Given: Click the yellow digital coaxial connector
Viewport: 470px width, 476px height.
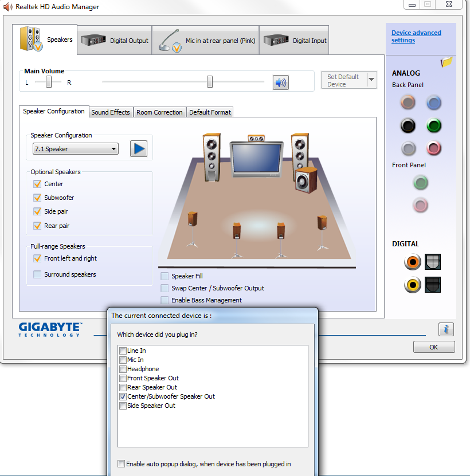Looking at the screenshot, I should pos(412,285).
